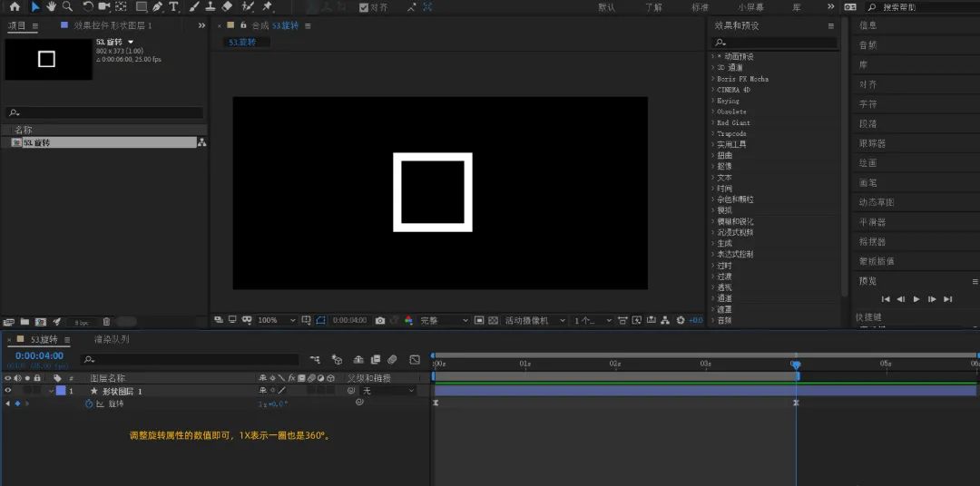Open the 无 parent link dropdown
The width and height of the screenshot is (980, 486).
(x=388, y=391)
